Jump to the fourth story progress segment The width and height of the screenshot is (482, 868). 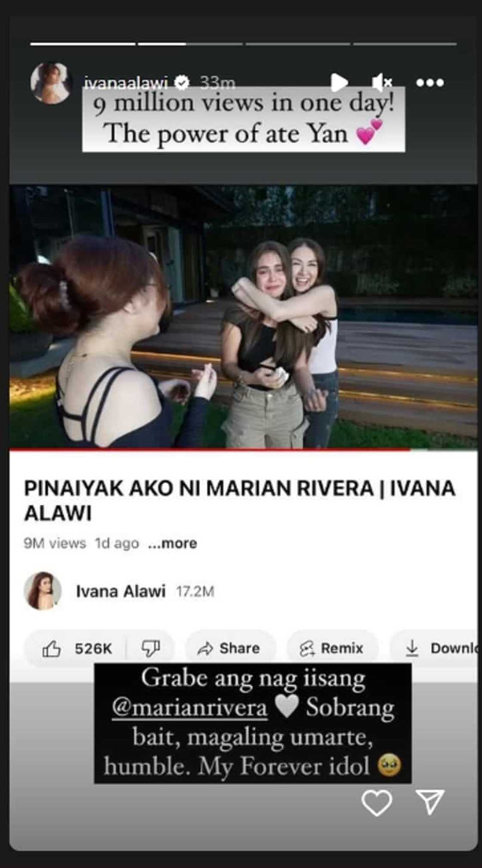[x=298, y=44]
